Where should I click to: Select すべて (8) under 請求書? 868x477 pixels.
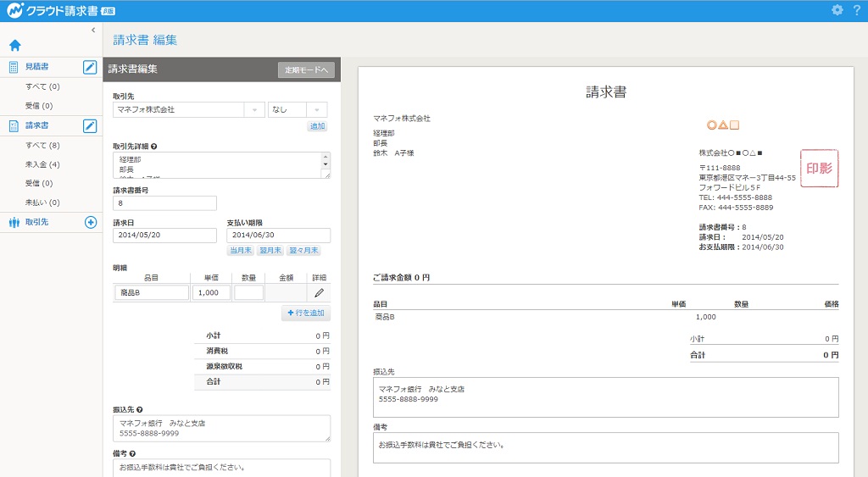click(42, 146)
